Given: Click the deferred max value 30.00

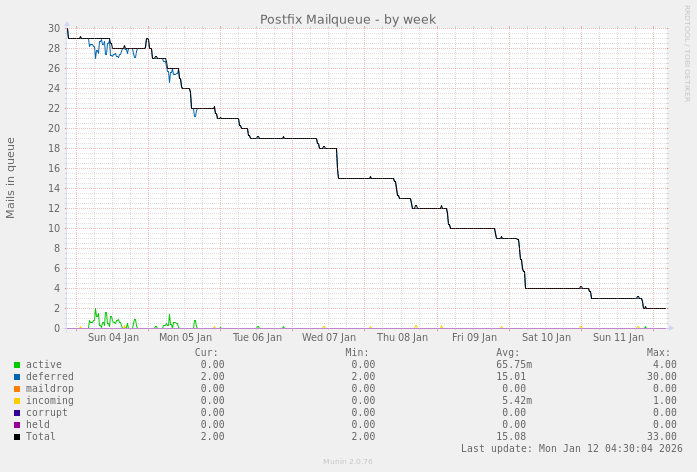Looking at the screenshot, I should pos(662,376).
